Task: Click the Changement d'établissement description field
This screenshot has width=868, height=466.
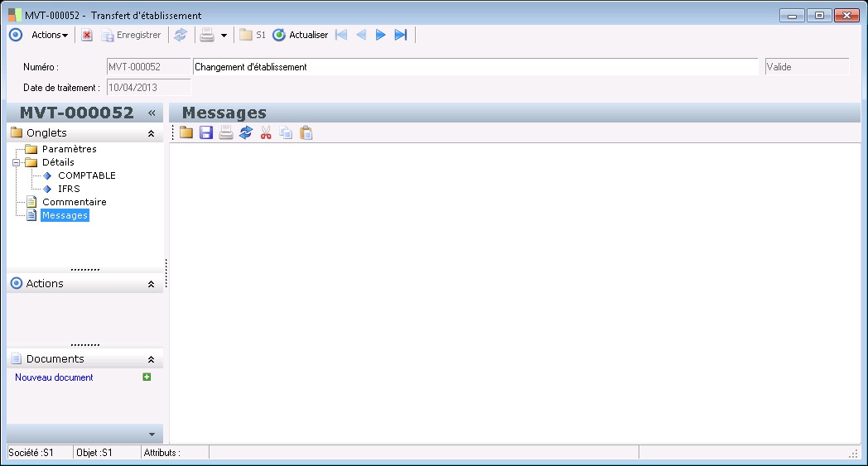Action: click(x=475, y=67)
